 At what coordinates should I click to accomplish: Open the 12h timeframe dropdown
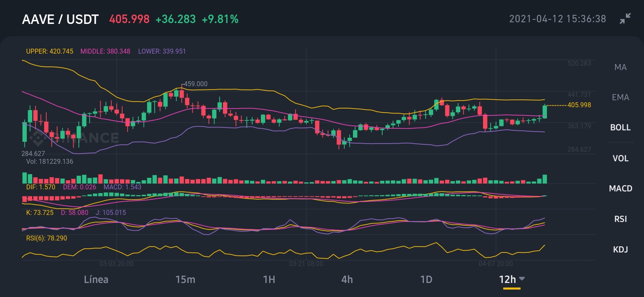point(512,279)
